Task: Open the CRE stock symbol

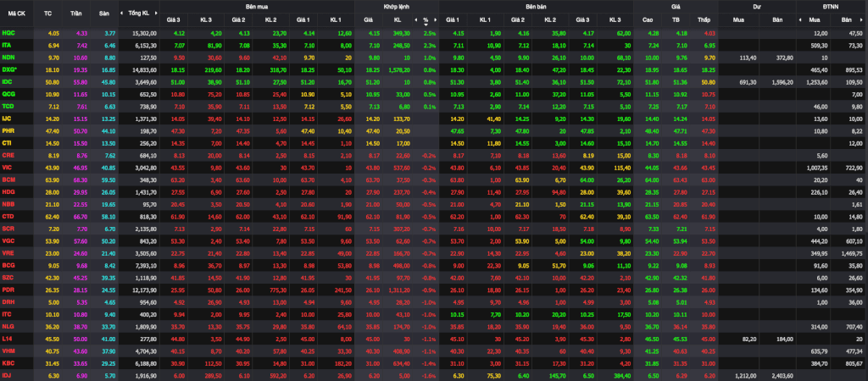Action: [8, 156]
